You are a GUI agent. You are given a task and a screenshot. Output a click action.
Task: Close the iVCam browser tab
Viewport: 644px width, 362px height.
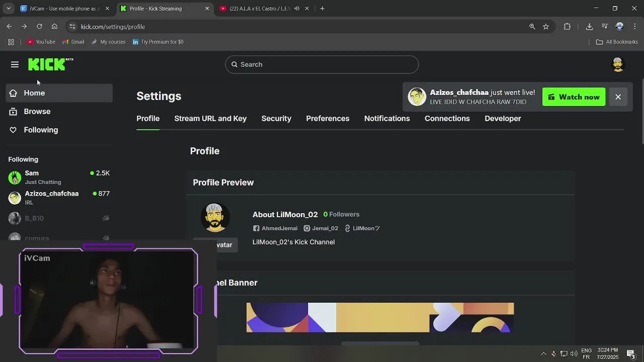[x=107, y=9]
